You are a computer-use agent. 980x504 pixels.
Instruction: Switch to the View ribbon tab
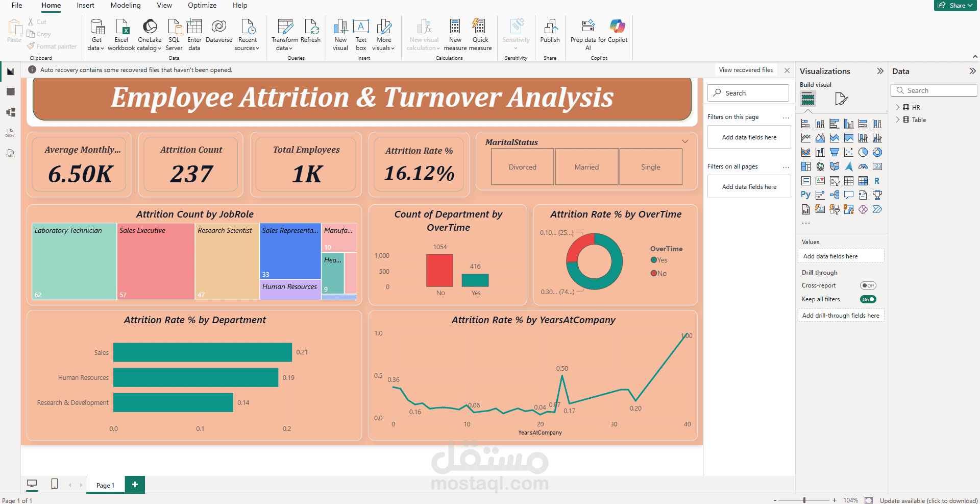[x=164, y=5]
